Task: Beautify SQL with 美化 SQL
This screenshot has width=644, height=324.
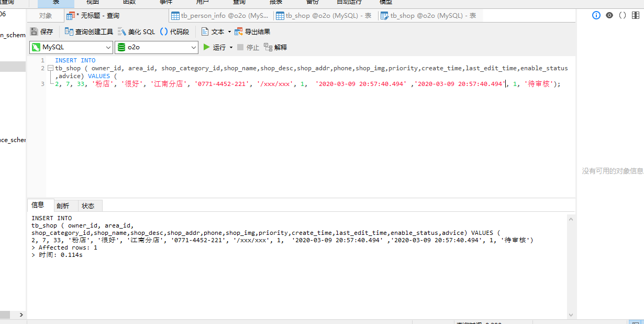Action: 136,31
